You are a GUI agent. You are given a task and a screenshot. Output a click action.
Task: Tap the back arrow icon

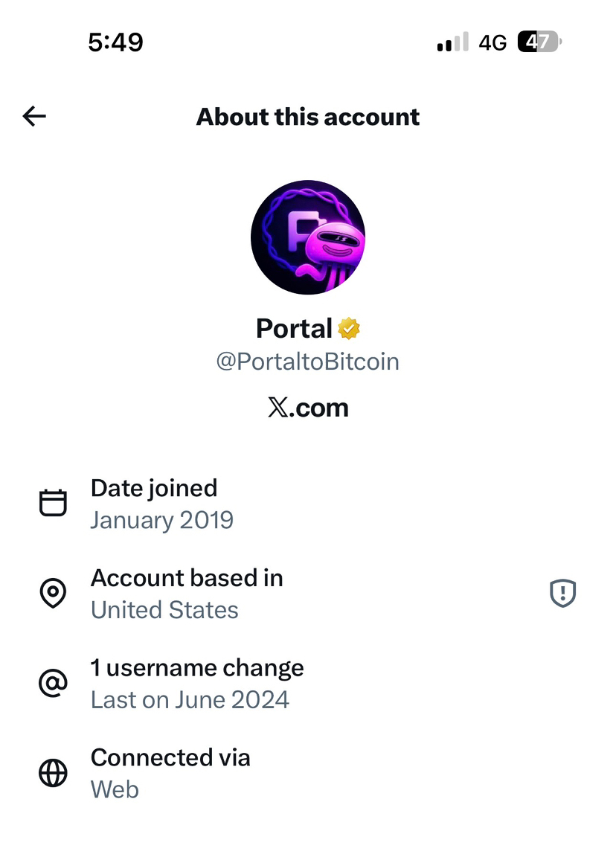pyautogui.click(x=34, y=116)
